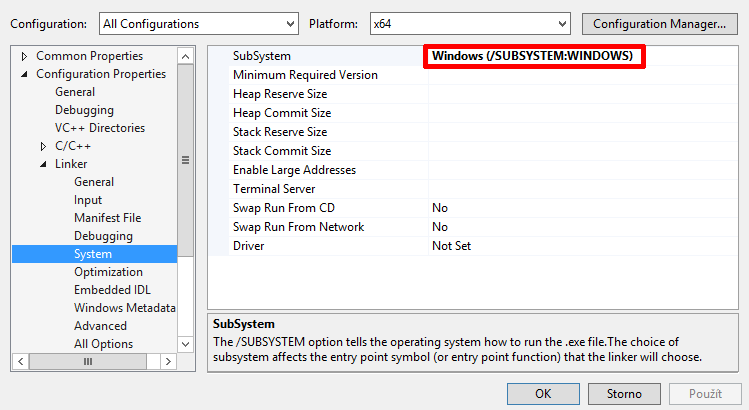749x410 pixels.
Task: Select the Linker Optimization page
Action: (x=108, y=272)
